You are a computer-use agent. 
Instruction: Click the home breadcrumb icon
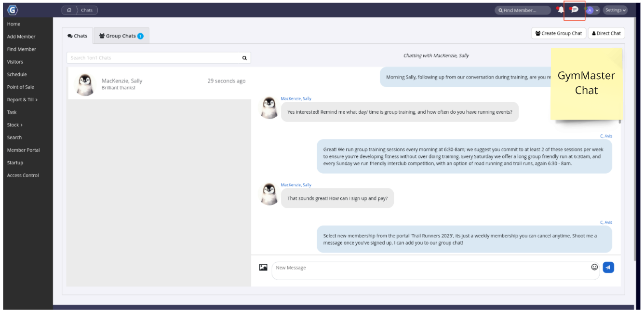[x=69, y=10]
